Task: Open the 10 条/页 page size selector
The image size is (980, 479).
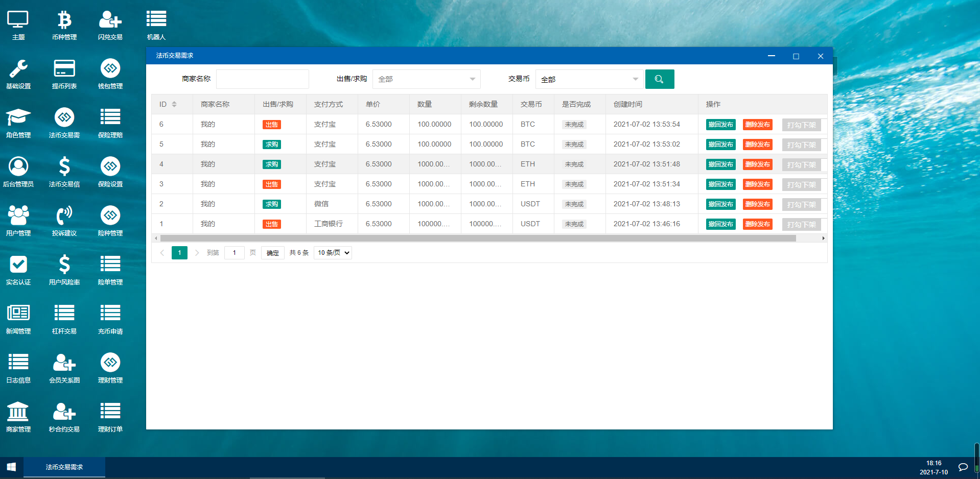Action: click(333, 253)
